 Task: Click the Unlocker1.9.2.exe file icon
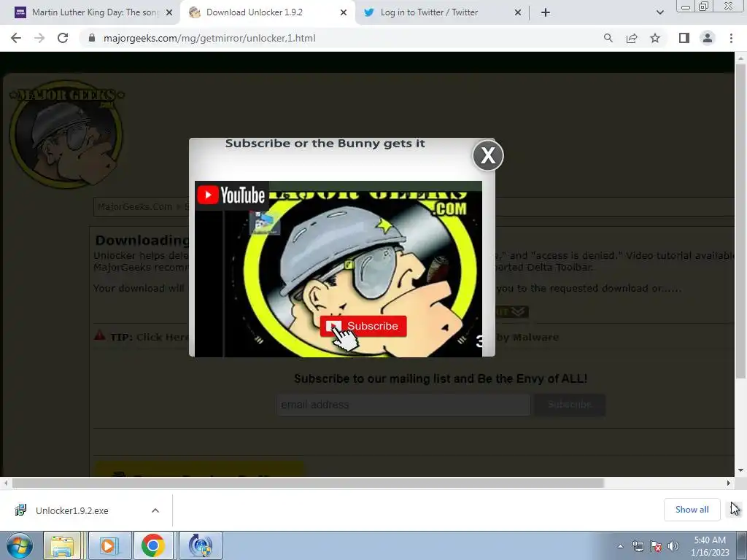click(x=20, y=510)
